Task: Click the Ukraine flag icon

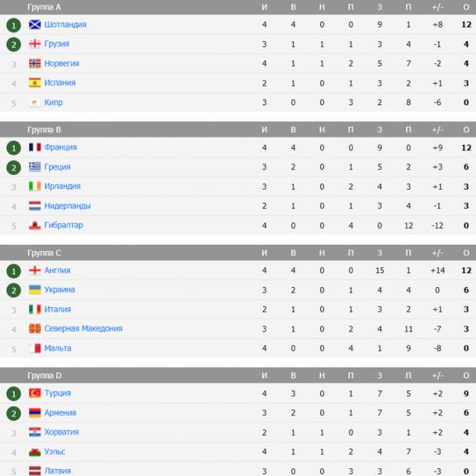Action: point(35,289)
